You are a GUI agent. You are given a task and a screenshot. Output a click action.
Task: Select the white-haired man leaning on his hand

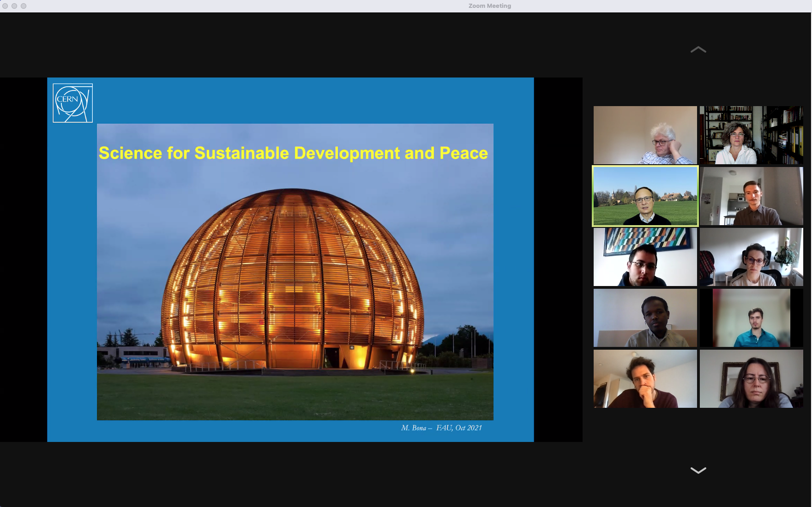point(645,135)
